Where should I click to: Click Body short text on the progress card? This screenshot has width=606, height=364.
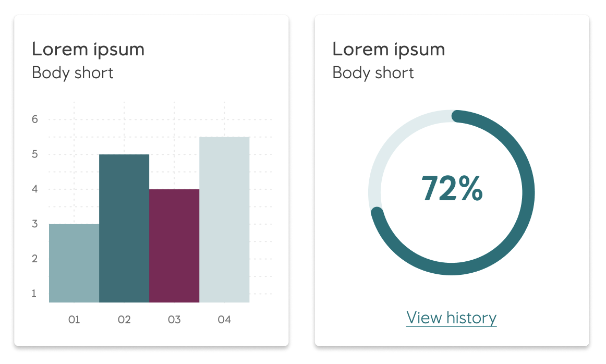point(373,72)
